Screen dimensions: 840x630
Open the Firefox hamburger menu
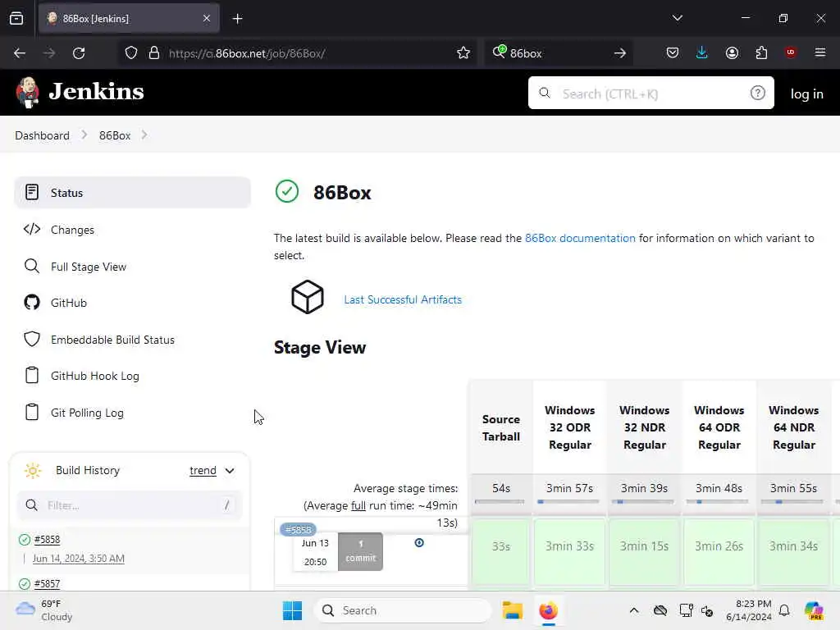(820, 52)
